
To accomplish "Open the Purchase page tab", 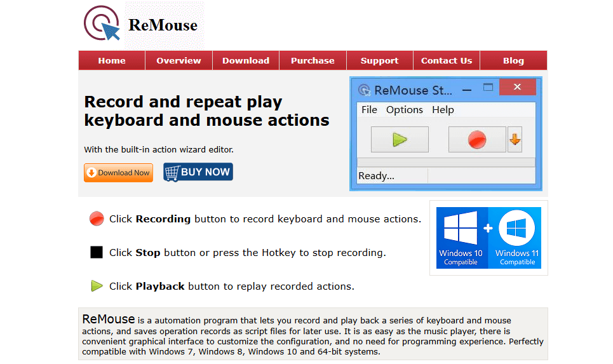I will coord(313,60).
